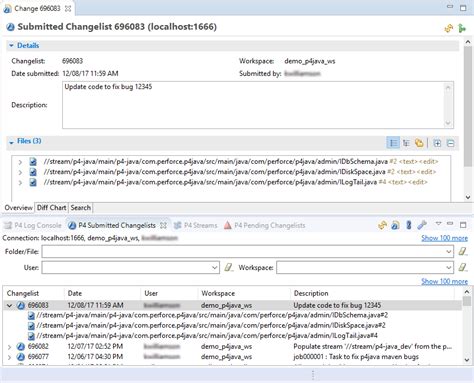The width and height of the screenshot is (474, 383).
Task: Collapse changelist 696083 row in table
Action: (x=10, y=305)
